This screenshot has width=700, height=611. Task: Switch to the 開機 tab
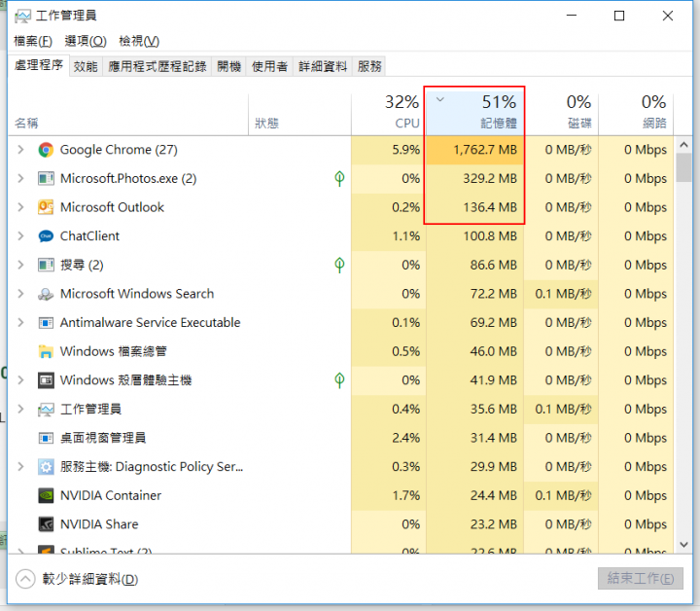(x=229, y=66)
